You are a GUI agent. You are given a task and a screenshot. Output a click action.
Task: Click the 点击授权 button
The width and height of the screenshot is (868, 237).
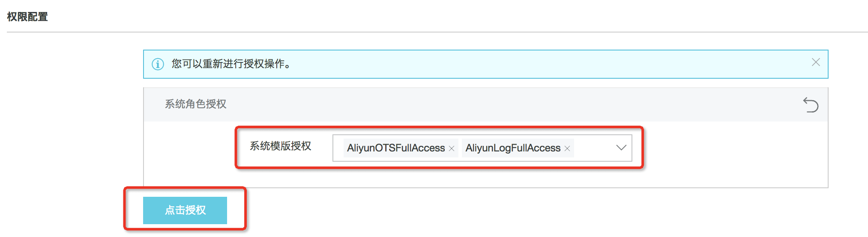click(185, 210)
